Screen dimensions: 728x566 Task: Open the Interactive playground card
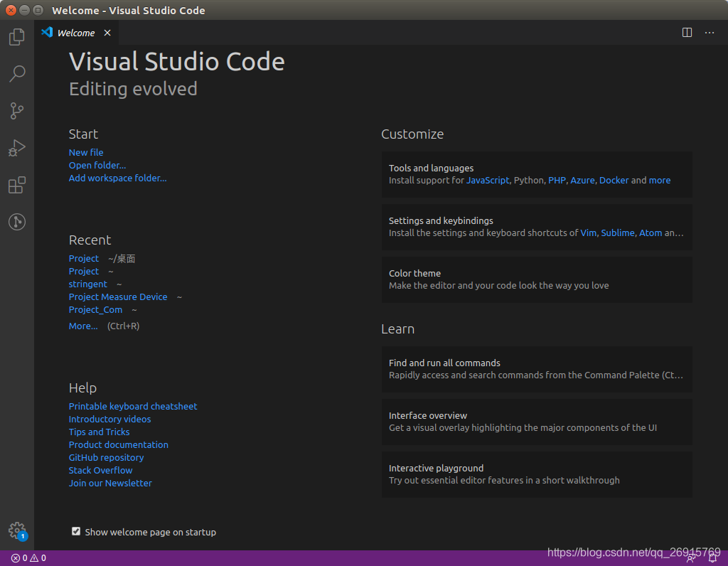pyautogui.click(x=536, y=474)
